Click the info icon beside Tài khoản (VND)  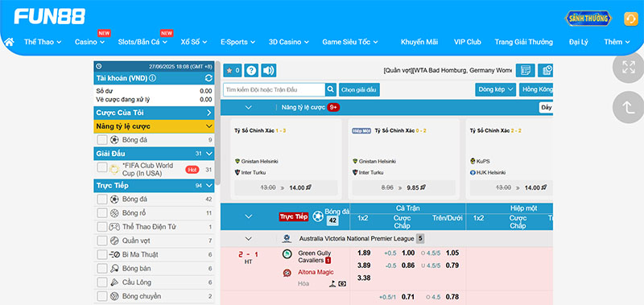click(152, 78)
